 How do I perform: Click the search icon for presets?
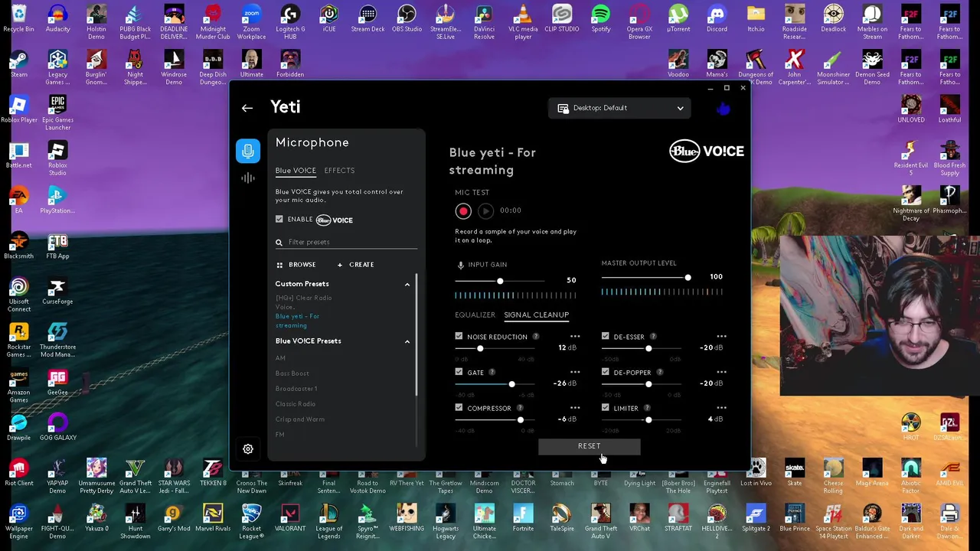279,243
